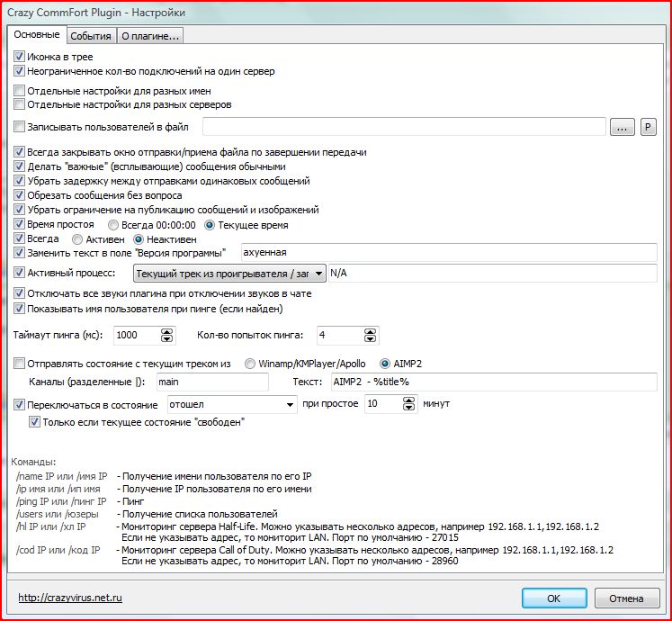Click the 'P' button next to file path
The height and width of the screenshot is (621, 672).
click(648, 127)
